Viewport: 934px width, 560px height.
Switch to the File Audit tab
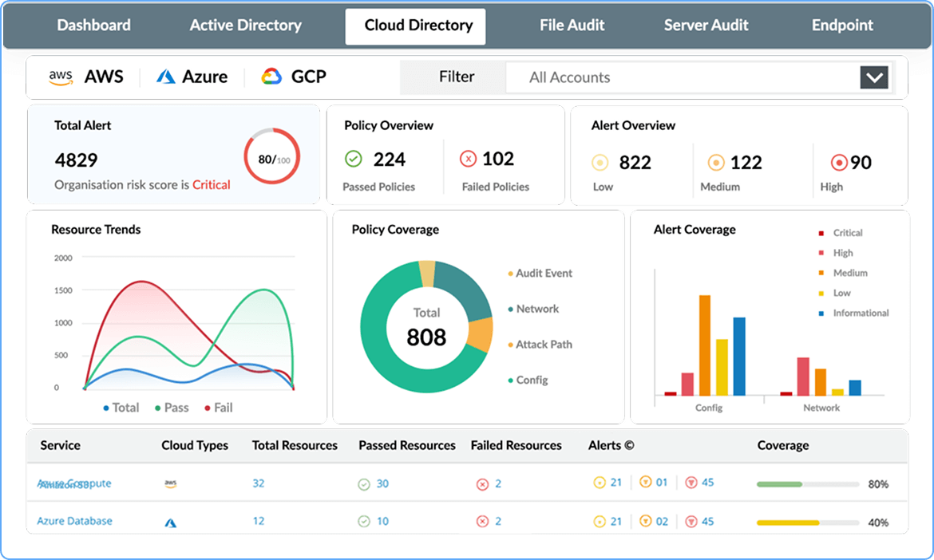[x=572, y=25]
